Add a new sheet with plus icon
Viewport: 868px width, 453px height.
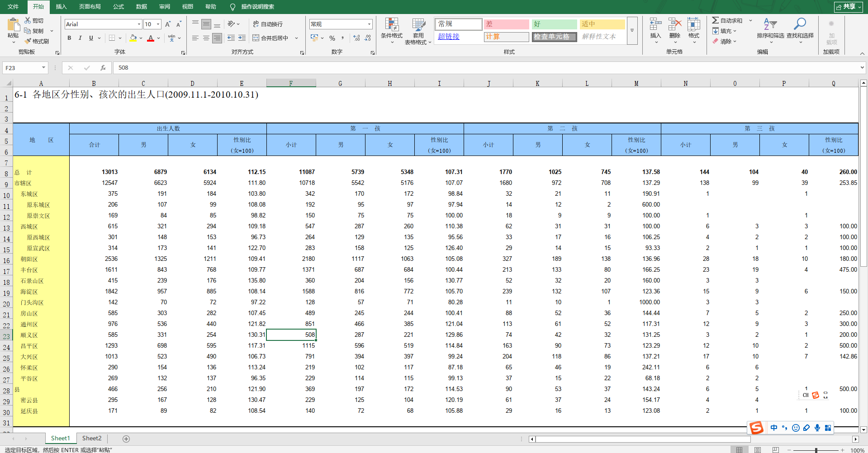pos(126,439)
